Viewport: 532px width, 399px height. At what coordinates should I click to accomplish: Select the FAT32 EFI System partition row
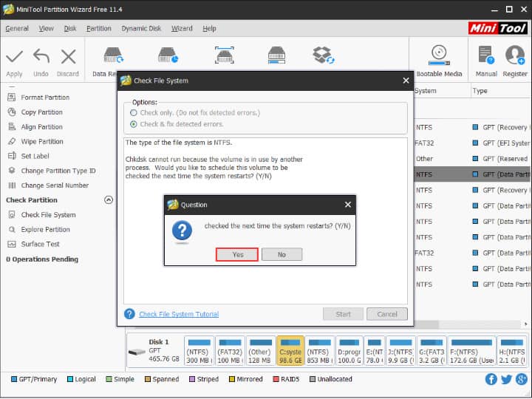coord(473,143)
